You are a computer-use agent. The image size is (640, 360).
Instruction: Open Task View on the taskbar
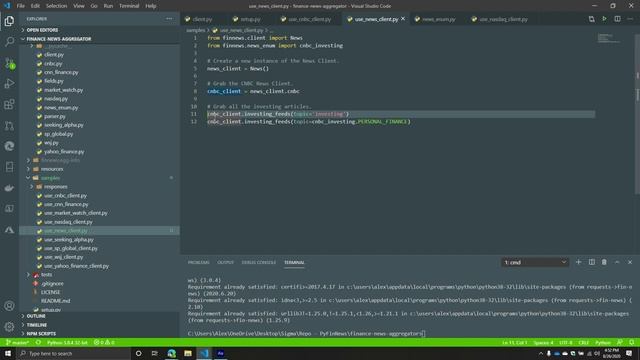click(x=155, y=353)
